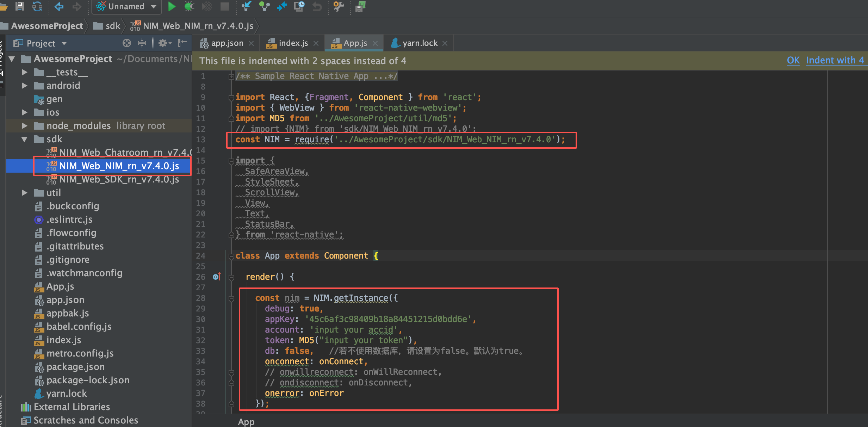Screen dimensions: 868x427
Task: Close the App.js tab
Action: [375, 43]
